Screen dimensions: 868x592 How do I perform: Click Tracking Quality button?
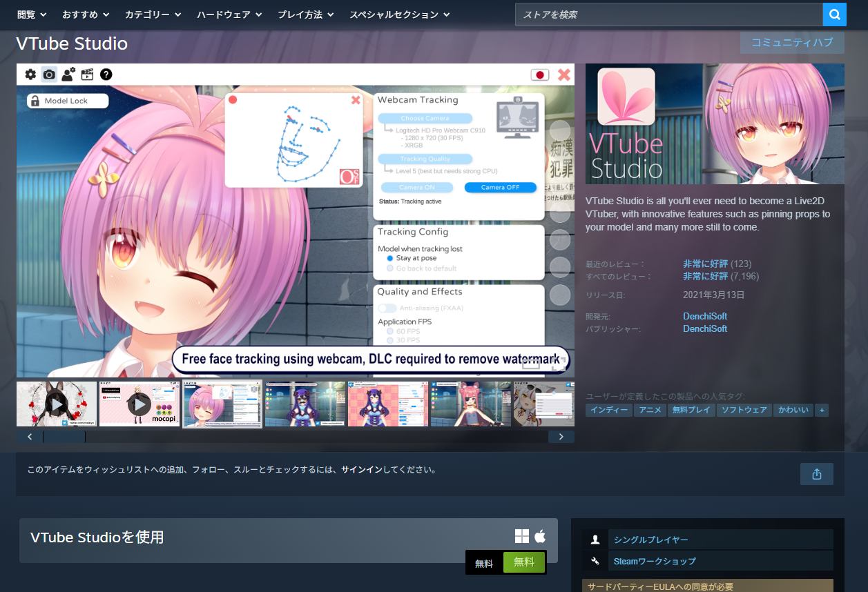tap(425, 159)
